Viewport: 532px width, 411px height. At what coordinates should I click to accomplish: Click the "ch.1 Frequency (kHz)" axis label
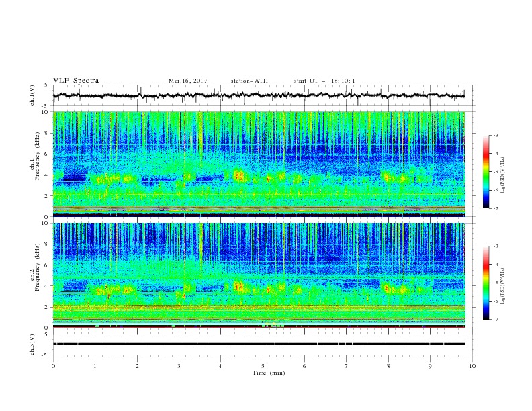pos(35,156)
